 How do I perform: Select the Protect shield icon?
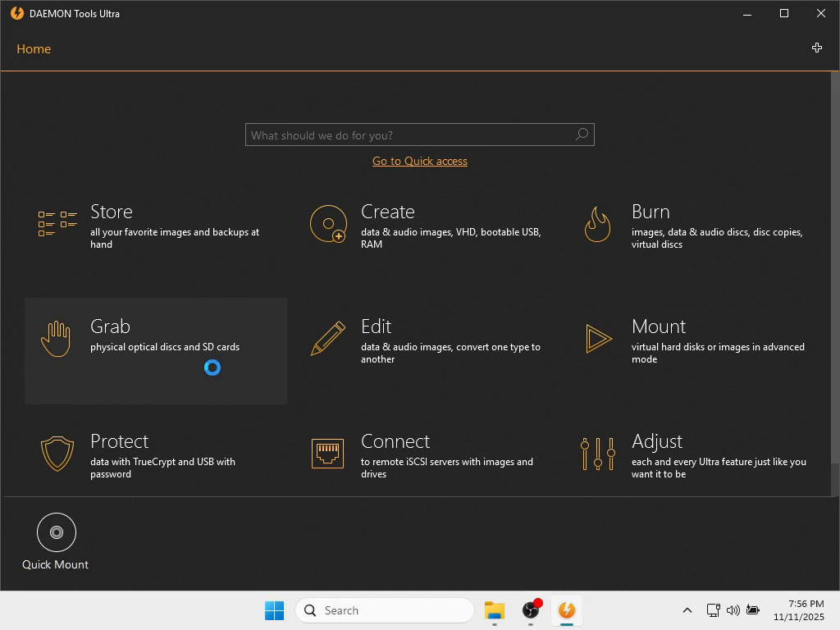click(x=57, y=454)
